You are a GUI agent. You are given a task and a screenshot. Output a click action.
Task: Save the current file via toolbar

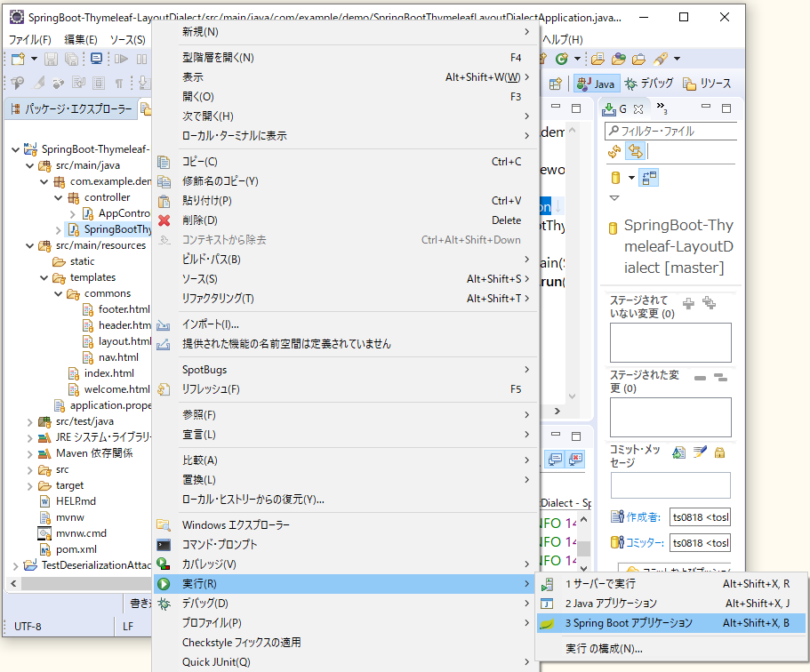pos(50,57)
